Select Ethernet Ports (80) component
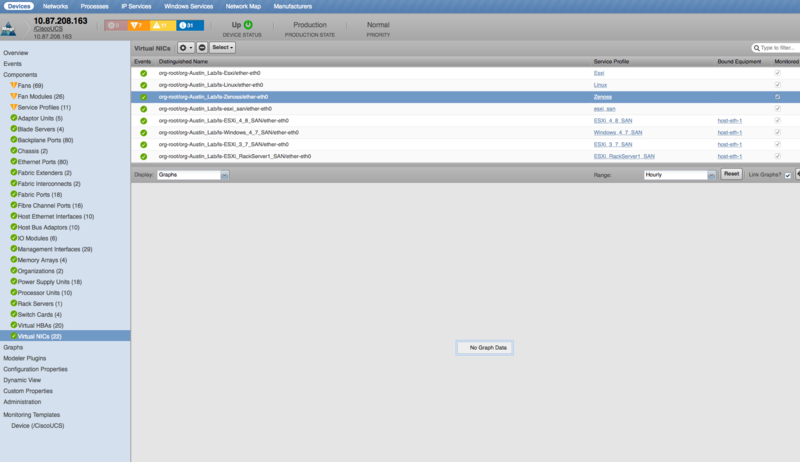 coord(43,162)
